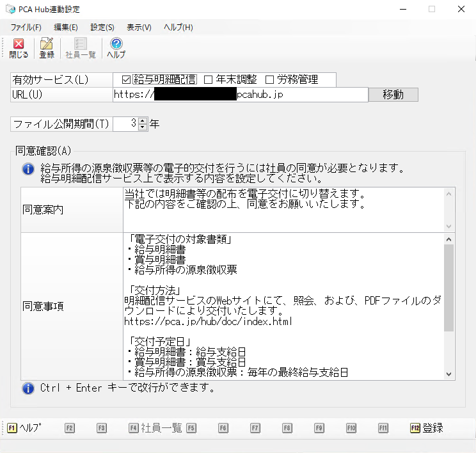The width and height of the screenshot is (476, 453).
Task: Click the 同意確認(A) group label
Action: coord(43,150)
